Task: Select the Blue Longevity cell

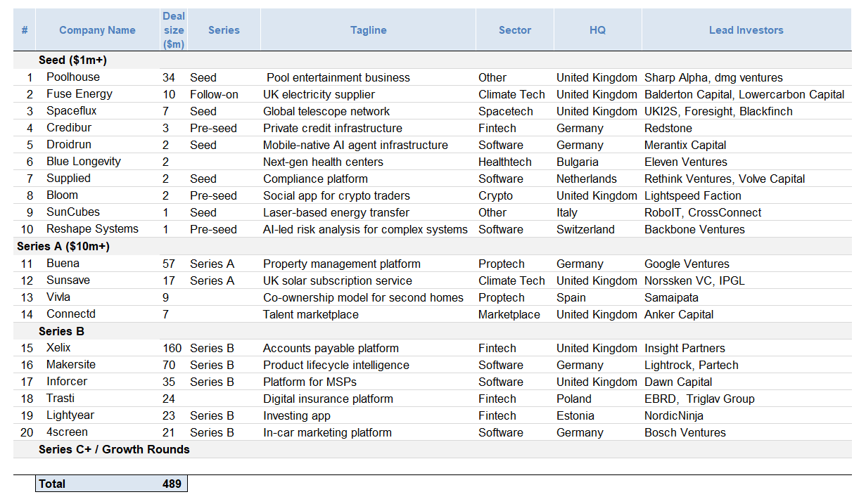Action: tap(84, 162)
